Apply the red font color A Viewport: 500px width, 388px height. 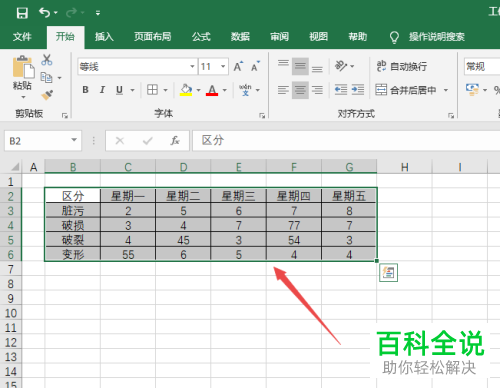coord(212,90)
